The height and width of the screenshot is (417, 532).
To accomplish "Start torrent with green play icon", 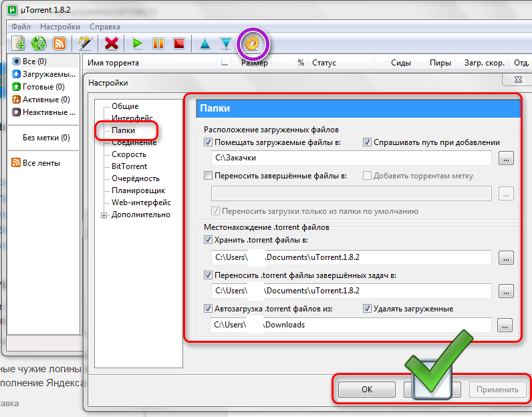I will [138, 43].
